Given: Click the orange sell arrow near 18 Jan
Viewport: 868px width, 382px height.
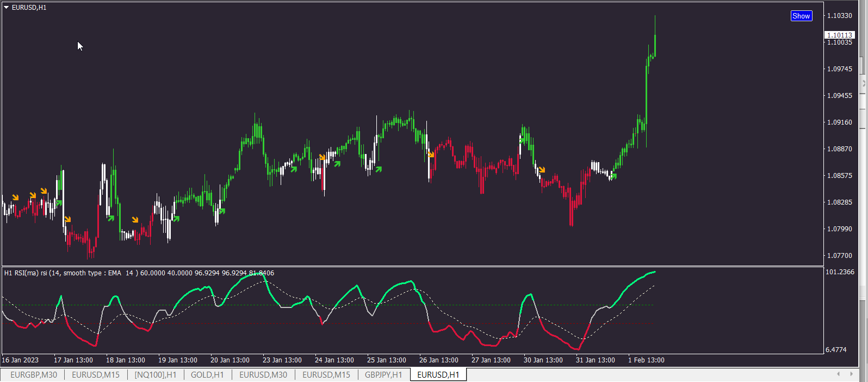Looking at the screenshot, I should [x=135, y=220].
